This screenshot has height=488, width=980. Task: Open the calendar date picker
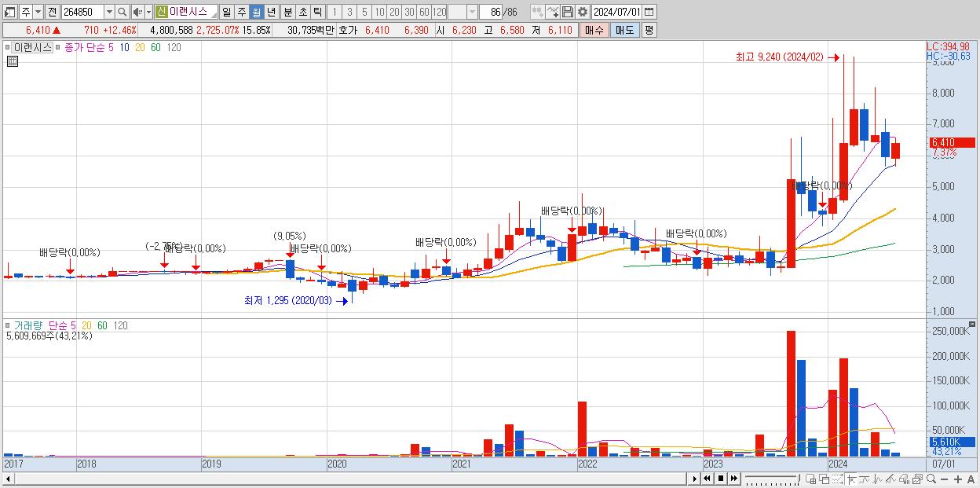click(x=650, y=12)
